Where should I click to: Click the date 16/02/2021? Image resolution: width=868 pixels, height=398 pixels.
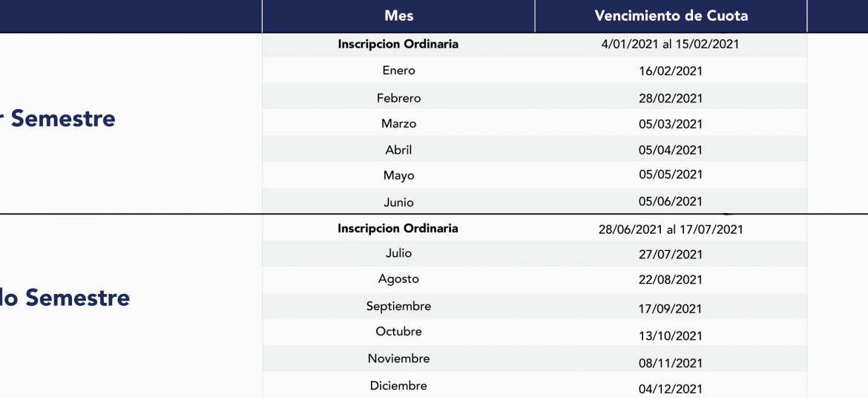(x=671, y=71)
